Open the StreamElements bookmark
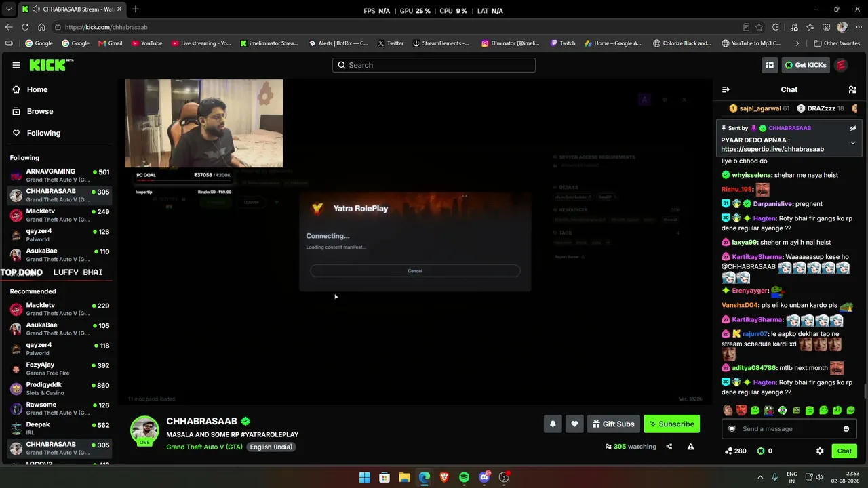 441,43
